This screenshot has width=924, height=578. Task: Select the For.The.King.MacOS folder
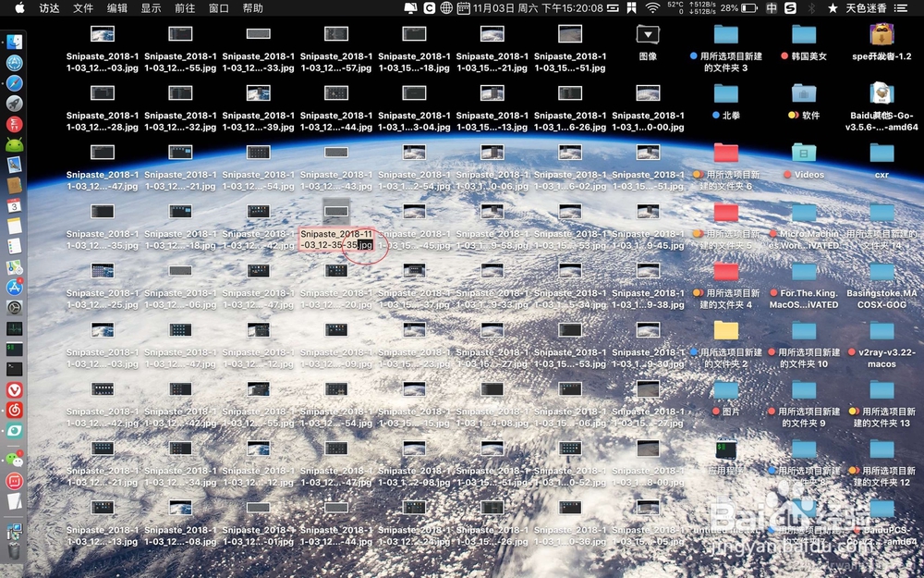804,271
